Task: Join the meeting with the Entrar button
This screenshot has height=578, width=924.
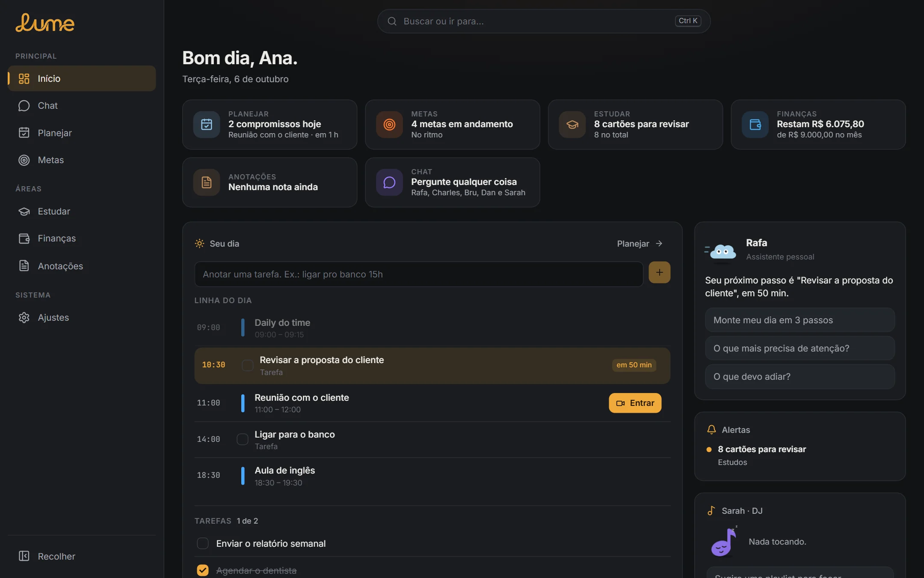Action: pyautogui.click(x=635, y=403)
